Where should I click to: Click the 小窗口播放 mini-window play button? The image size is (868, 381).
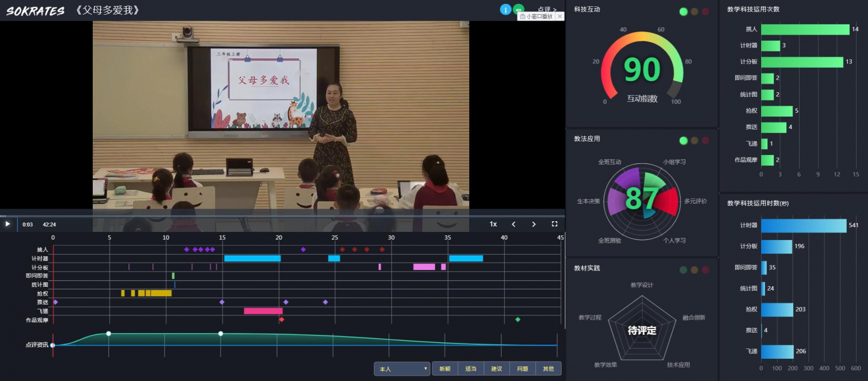point(536,16)
